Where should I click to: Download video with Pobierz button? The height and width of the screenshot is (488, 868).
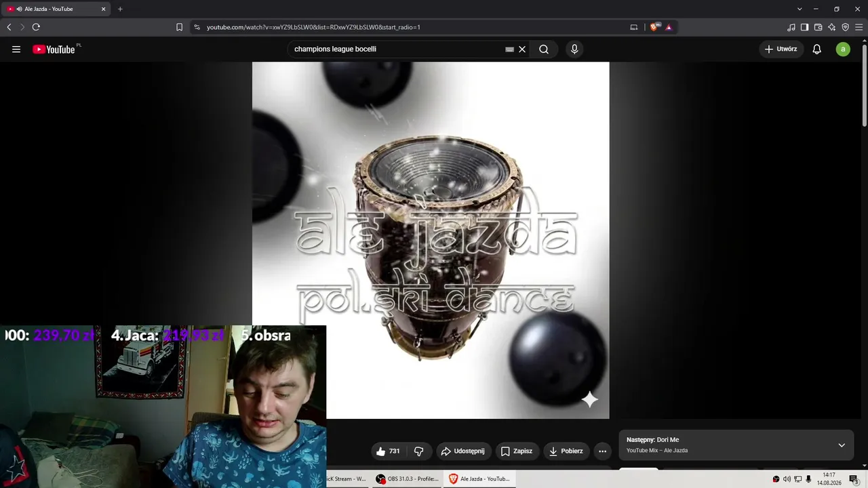coord(566,451)
